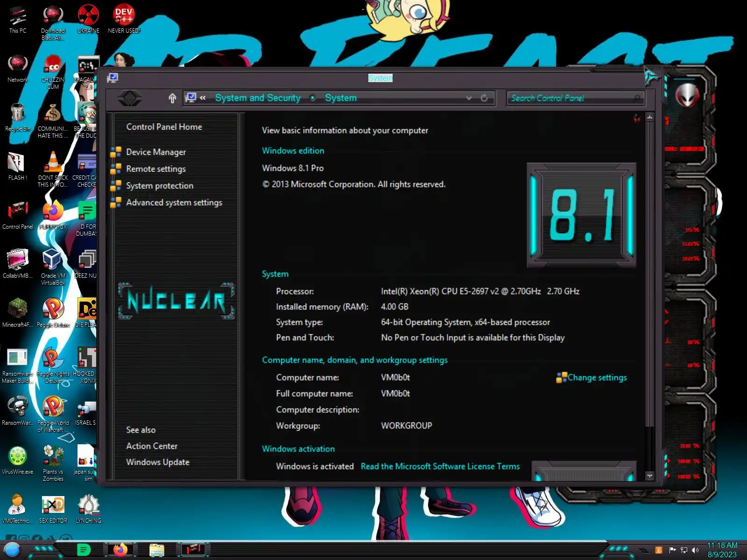Open File Explorer from the taskbar
Screen dimensions: 747x560
click(x=156, y=550)
